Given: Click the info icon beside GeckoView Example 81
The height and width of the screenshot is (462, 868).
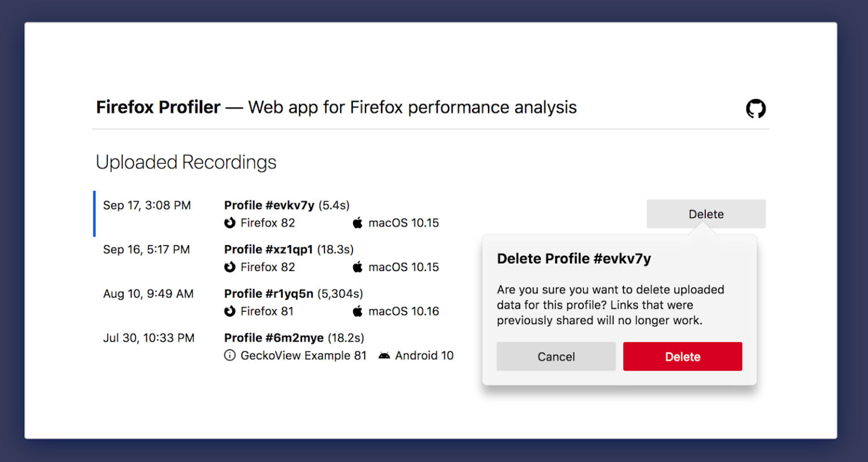Looking at the screenshot, I should 229,355.
